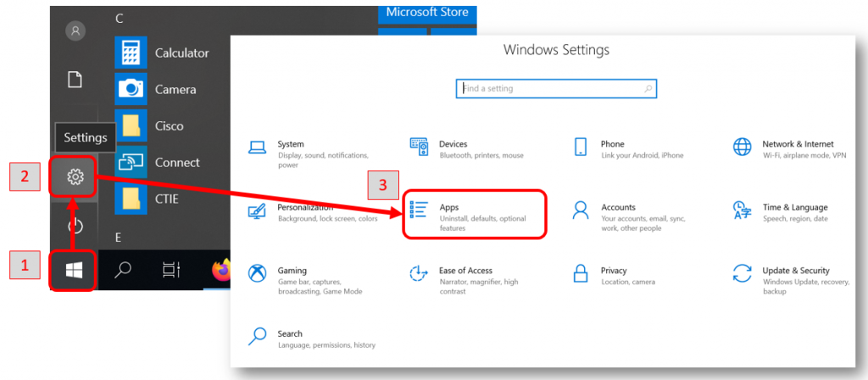
Task: Click the Calculator app name in list
Action: click(181, 53)
